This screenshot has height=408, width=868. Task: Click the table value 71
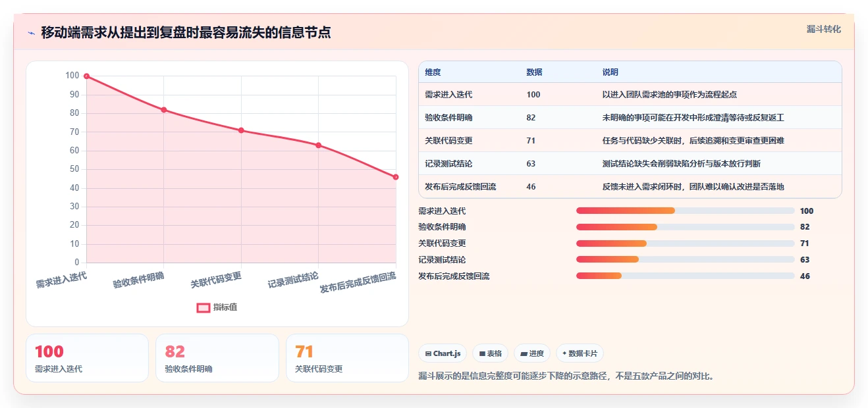(x=531, y=141)
